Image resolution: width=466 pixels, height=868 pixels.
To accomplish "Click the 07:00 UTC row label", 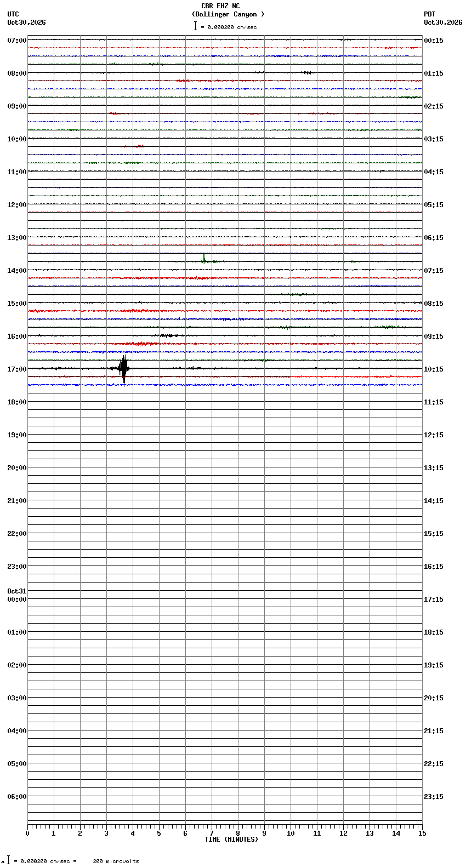I will tap(17, 41).
